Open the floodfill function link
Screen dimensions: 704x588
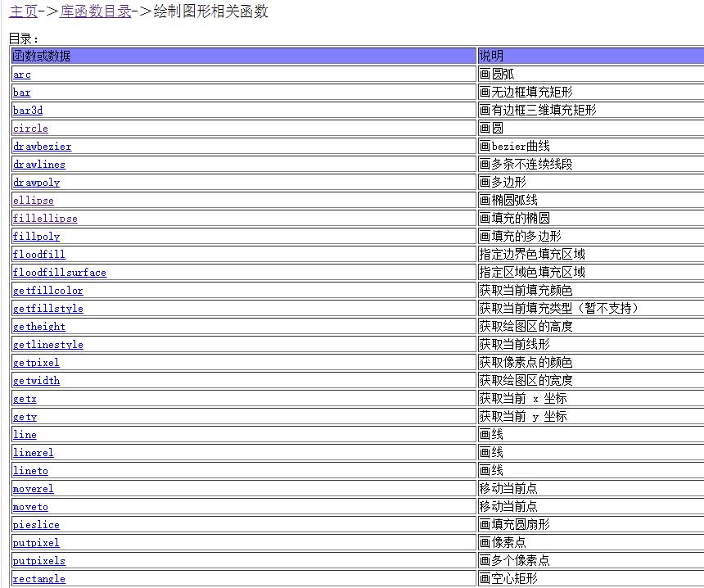[39, 254]
